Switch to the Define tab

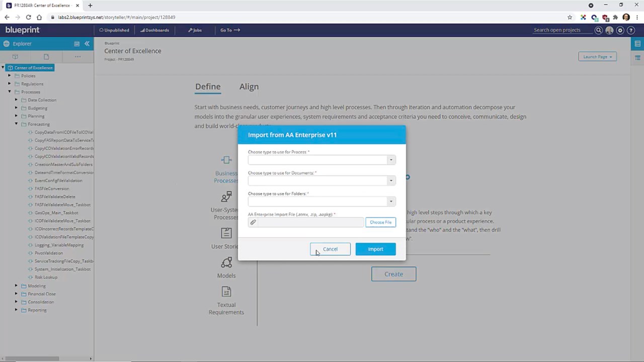tap(208, 86)
